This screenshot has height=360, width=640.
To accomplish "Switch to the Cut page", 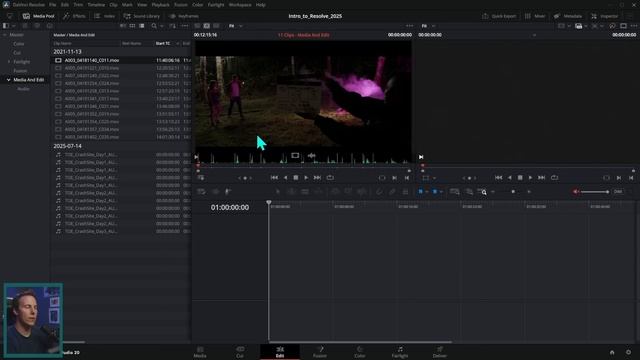I will (x=240, y=352).
